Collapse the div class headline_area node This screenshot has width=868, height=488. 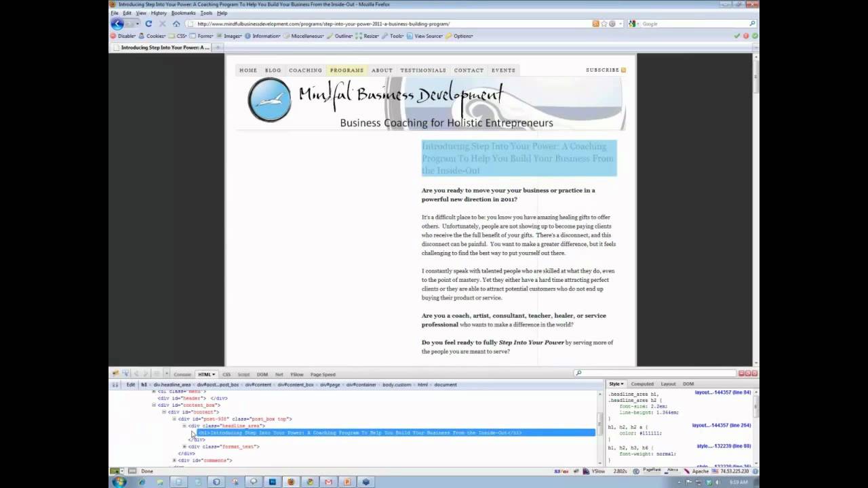184,426
